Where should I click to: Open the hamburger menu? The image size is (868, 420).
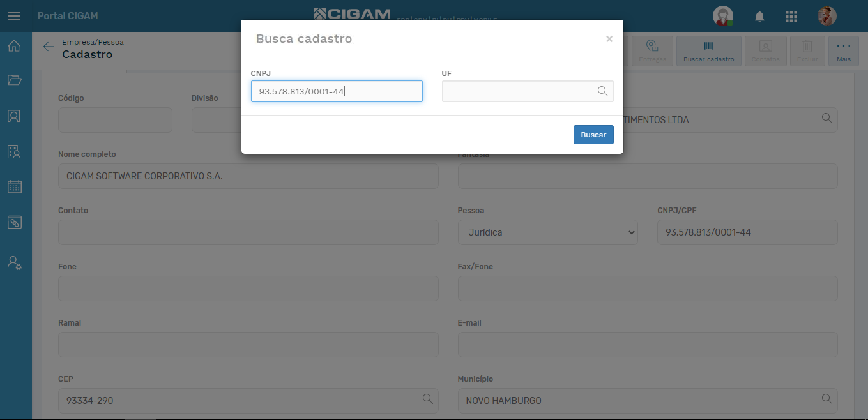[14, 16]
